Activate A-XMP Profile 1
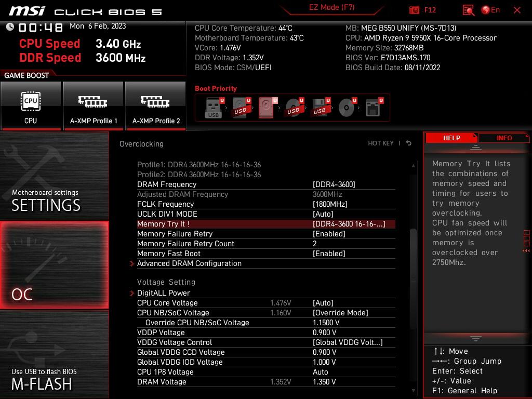 [94, 106]
